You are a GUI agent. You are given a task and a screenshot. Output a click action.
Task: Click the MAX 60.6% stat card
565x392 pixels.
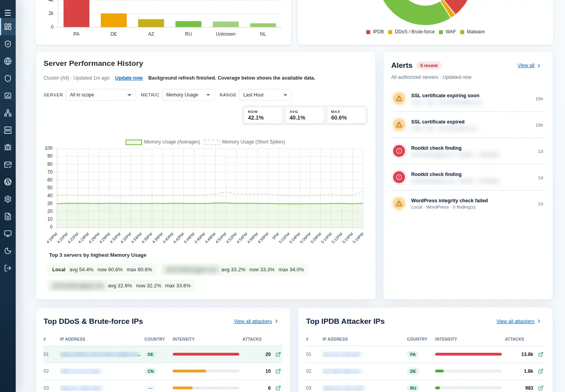pos(346,115)
